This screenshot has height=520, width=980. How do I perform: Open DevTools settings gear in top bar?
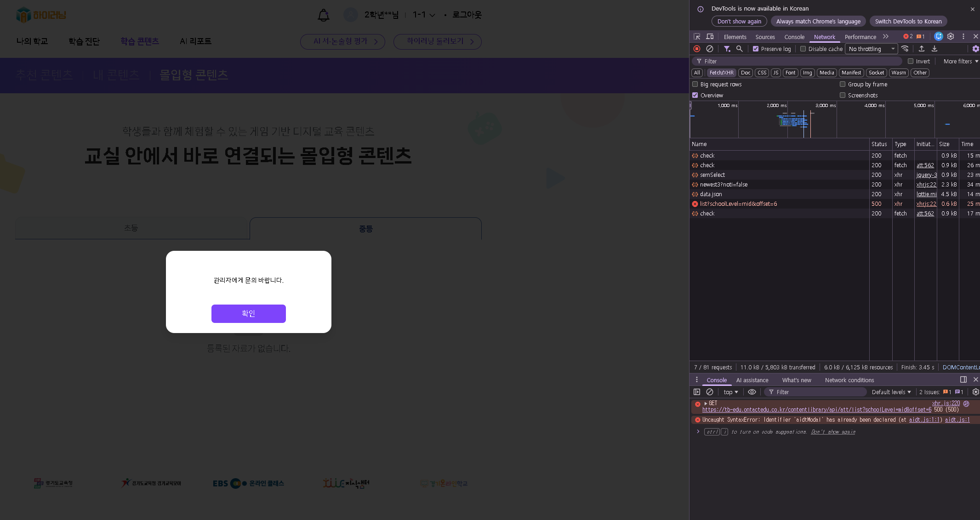click(951, 36)
